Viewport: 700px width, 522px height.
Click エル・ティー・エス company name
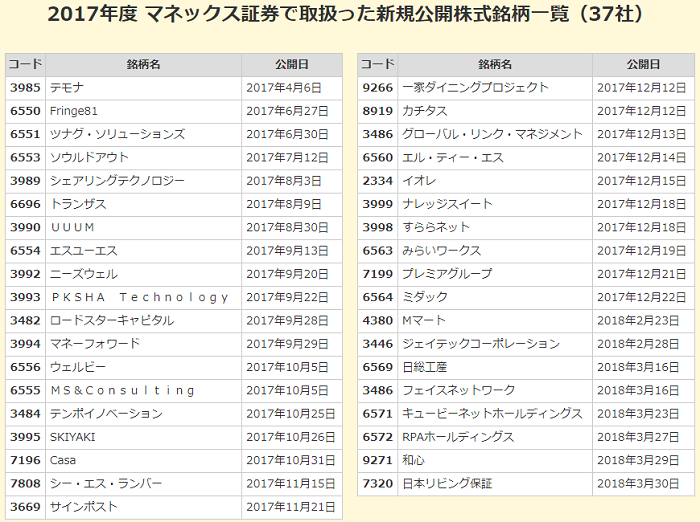pos(453,157)
